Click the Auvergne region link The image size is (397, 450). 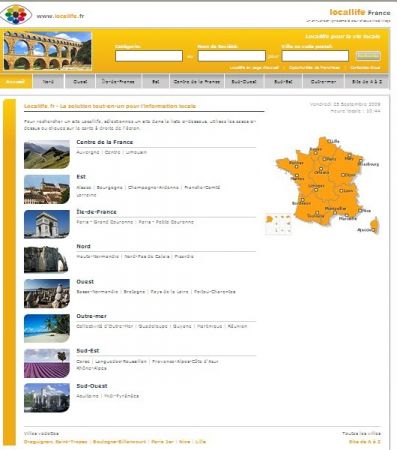coord(88,152)
